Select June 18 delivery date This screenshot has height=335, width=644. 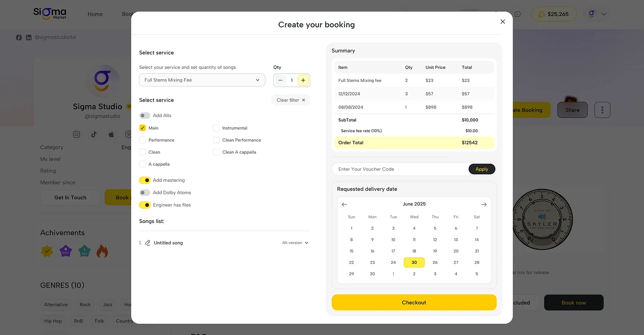tap(414, 251)
